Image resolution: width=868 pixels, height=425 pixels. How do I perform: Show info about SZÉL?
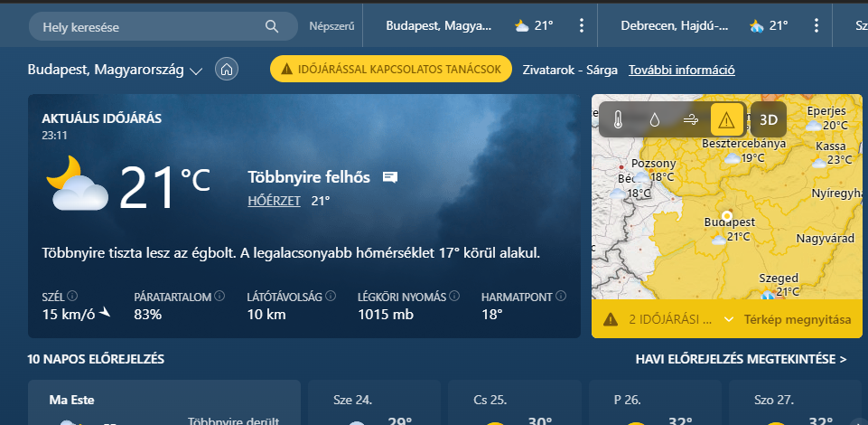click(x=72, y=296)
